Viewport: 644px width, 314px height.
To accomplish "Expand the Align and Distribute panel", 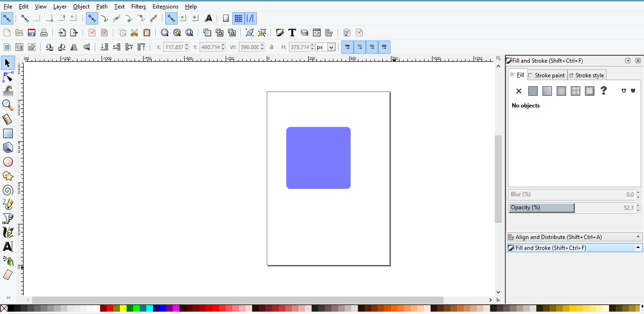I will click(x=574, y=237).
